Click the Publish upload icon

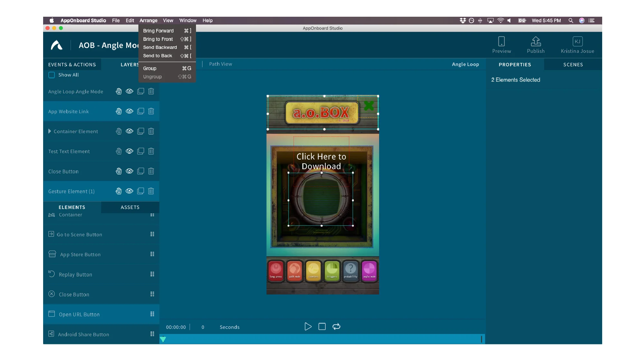click(536, 41)
